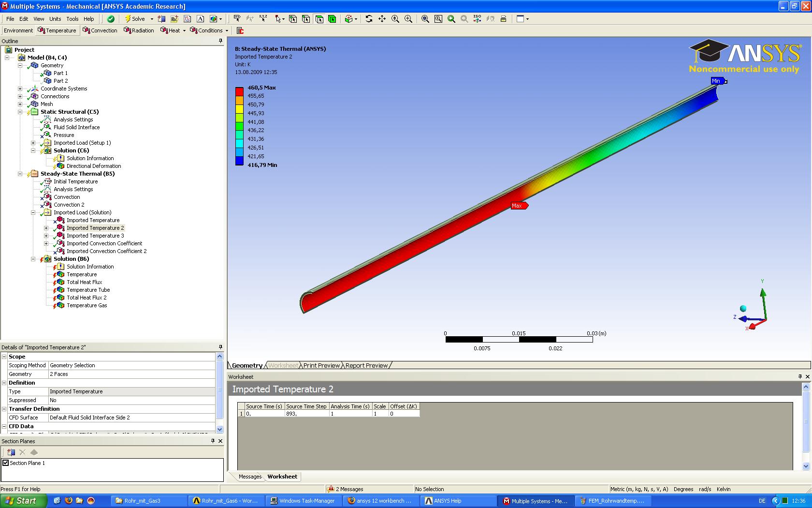Click the red legend color band

pos(239,91)
